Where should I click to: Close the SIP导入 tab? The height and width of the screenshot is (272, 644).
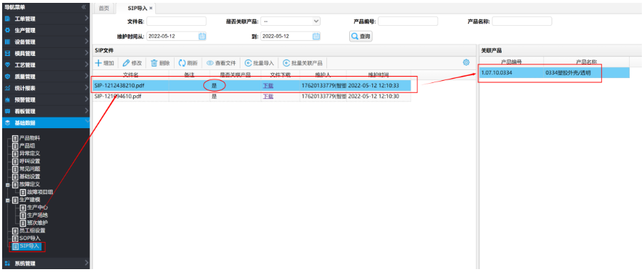coord(151,8)
